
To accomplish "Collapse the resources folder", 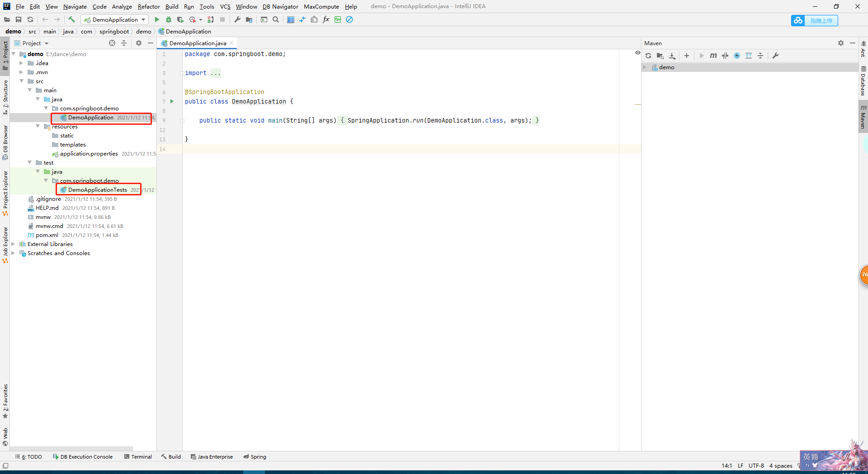I will click(38, 127).
